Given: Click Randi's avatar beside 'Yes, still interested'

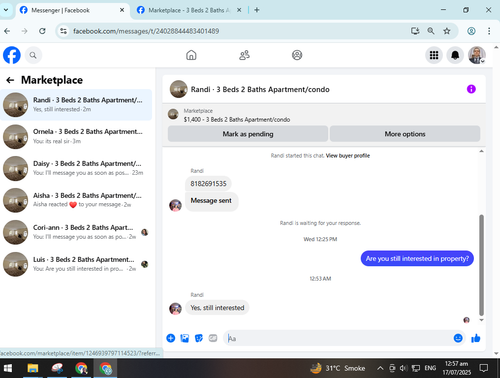Looking at the screenshot, I should [175, 308].
